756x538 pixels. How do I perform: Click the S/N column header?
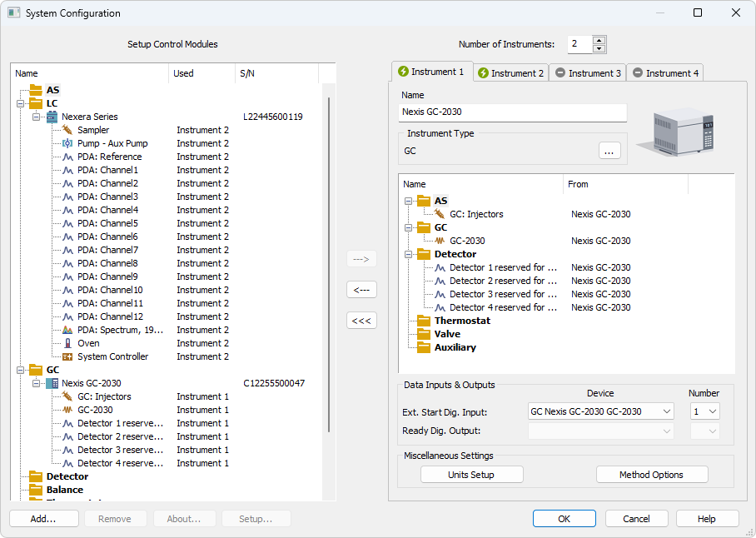pos(276,73)
